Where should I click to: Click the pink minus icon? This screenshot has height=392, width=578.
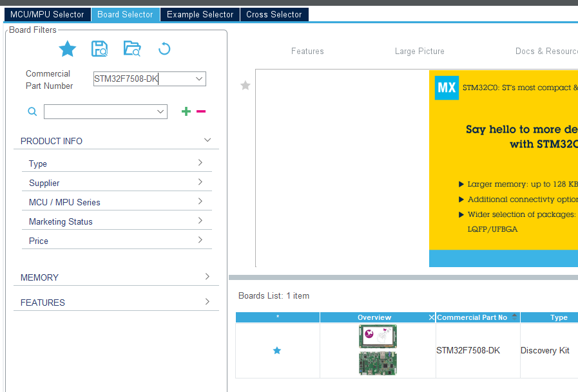[201, 111]
